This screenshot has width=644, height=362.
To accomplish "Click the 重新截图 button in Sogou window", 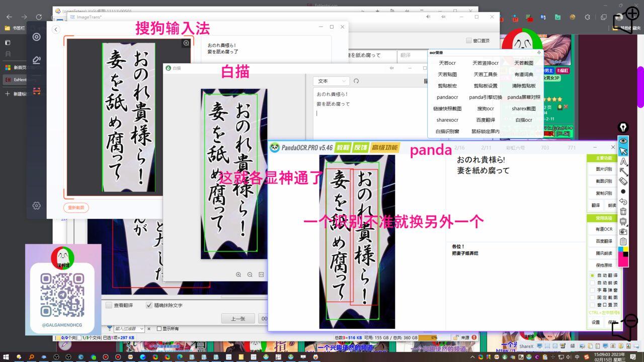I will point(76,208).
